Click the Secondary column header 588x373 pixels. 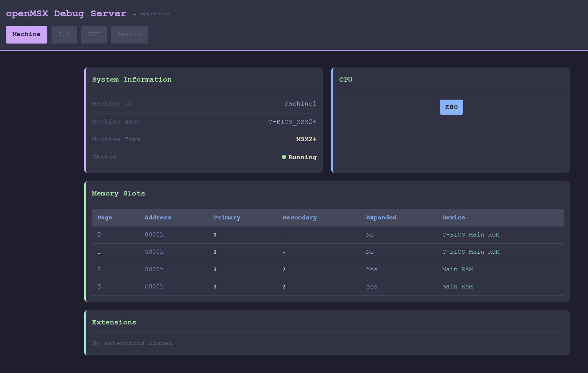pyautogui.click(x=299, y=218)
